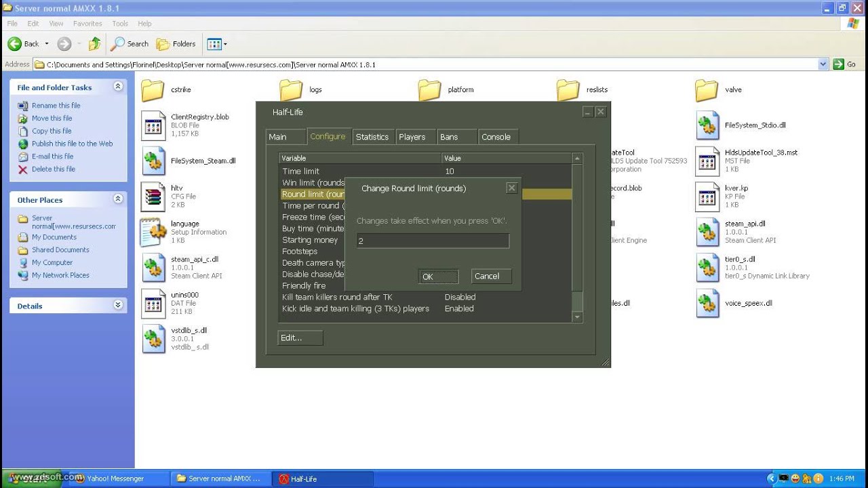Click Move this file link
This screenshot has height=488, width=868.
[52, 119]
